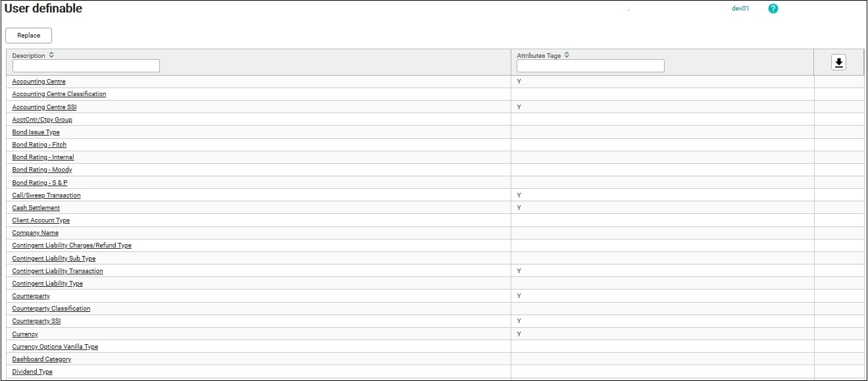This screenshot has width=868, height=381.
Task: Sort by the Description column arrows
Action: pyautogui.click(x=51, y=55)
